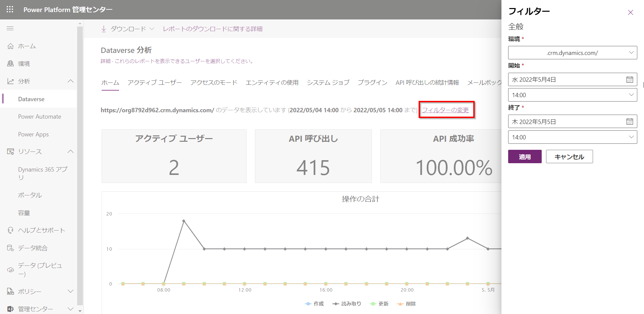Click the start date input field
The height and width of the screenshot is (314, 644).
point(573,79)
